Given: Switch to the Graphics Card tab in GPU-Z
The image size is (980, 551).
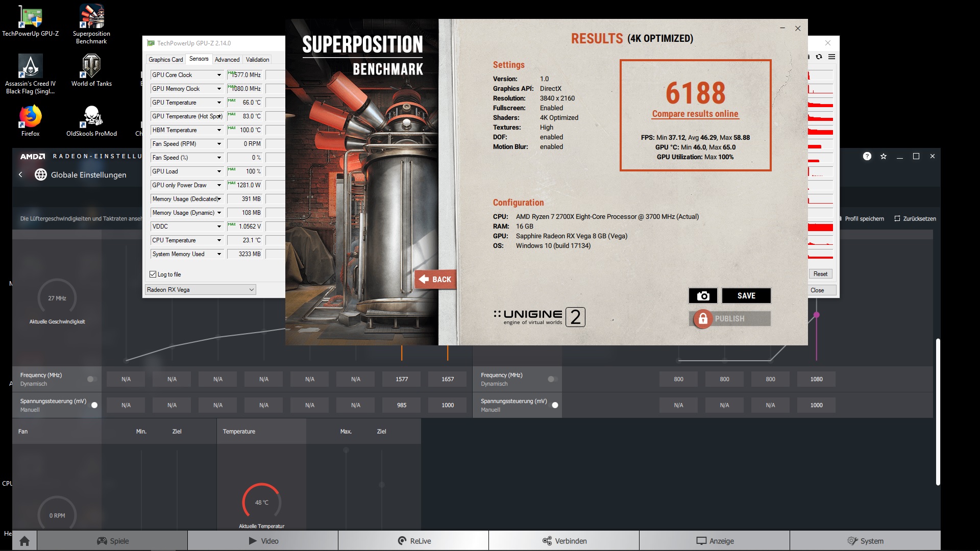Looking at the screenshot, I should coord(165,60).
